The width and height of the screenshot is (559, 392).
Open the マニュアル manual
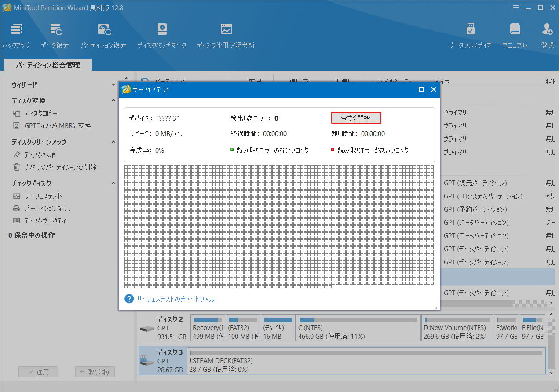515,36
